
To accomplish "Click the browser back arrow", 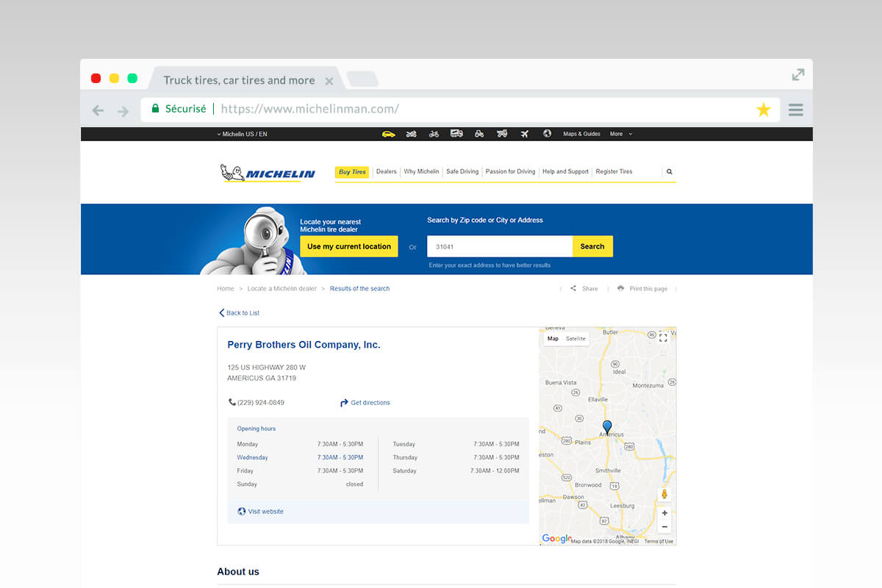I will pos(98,111).
